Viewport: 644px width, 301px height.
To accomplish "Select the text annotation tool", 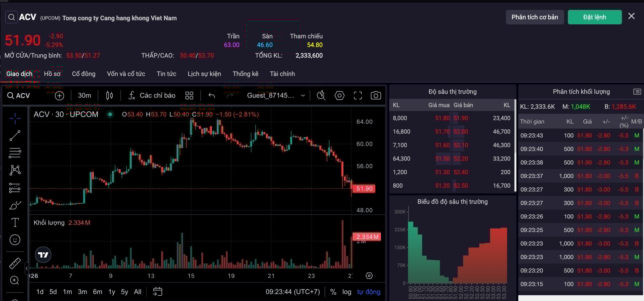I will coord(15,222).
